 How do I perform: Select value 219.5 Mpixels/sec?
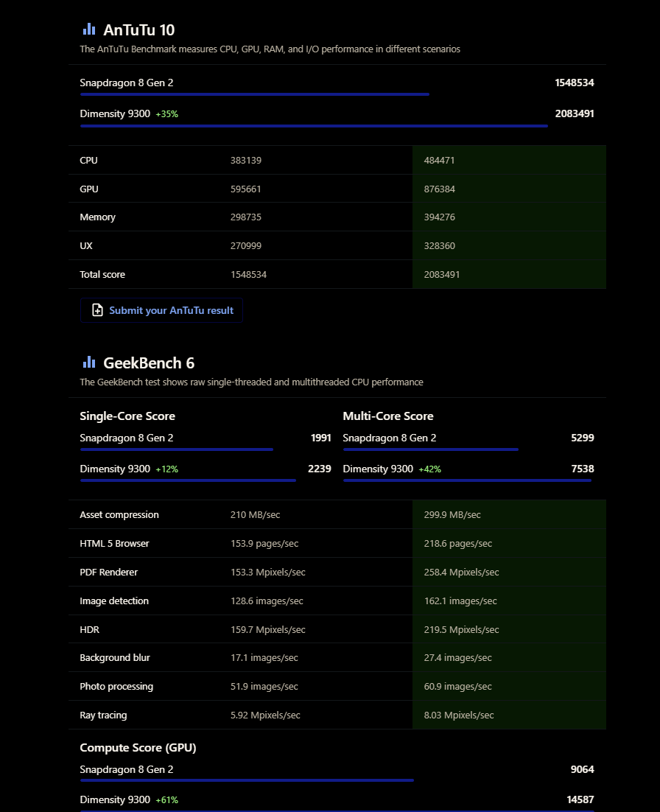coord(462,630)
